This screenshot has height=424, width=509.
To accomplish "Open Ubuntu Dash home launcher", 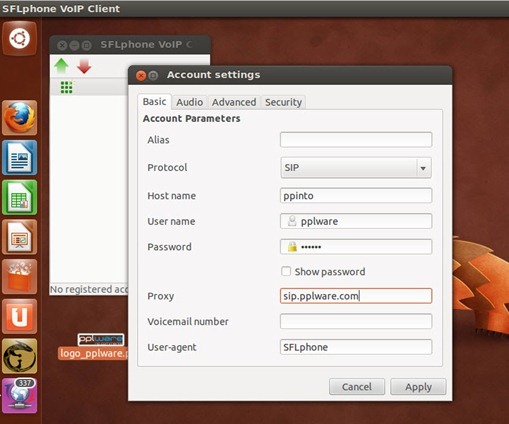I will (x=19, y=38).
